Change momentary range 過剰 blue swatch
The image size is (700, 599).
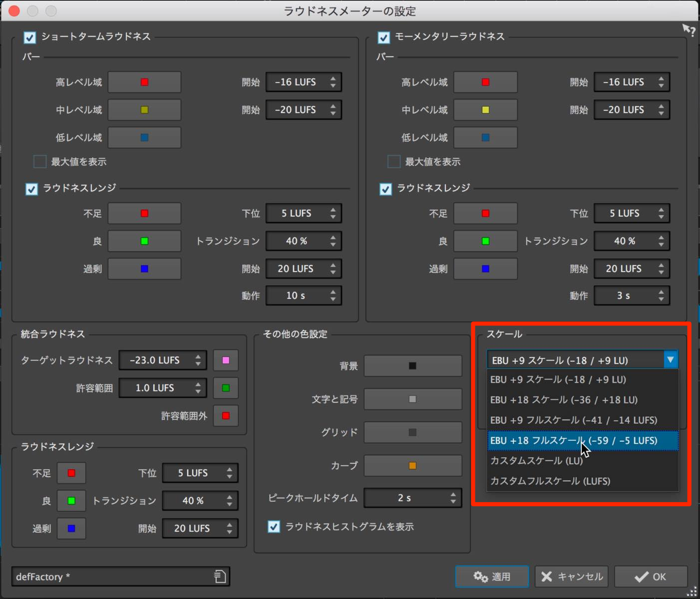485,269
